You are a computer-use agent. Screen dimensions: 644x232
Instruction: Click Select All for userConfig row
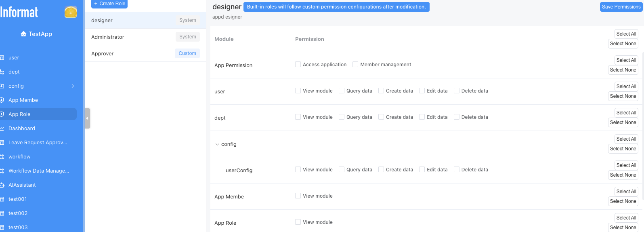626,165
